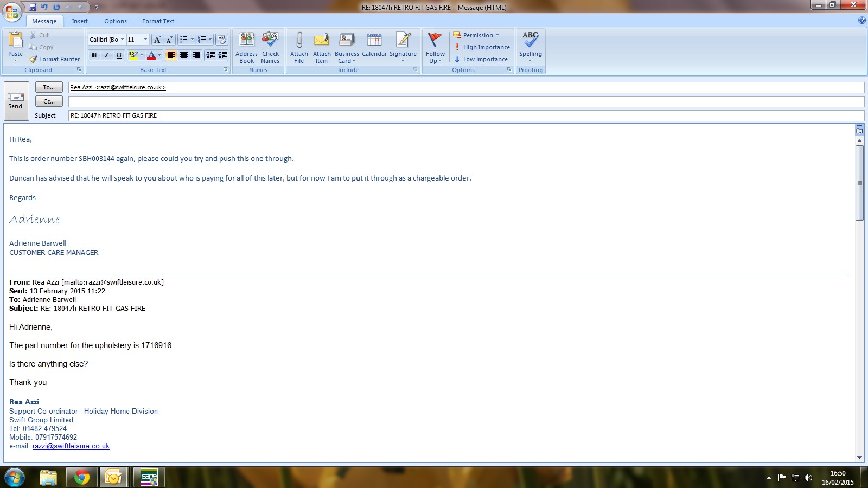Click the Subject field
Viewport: 868px width, 488px height.
[466, 115]
